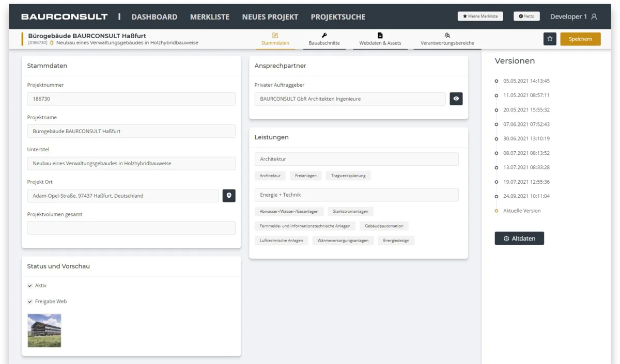This screenshot has height=364, width=620.
Task: Click the Netto button
Action: (526, 16)
